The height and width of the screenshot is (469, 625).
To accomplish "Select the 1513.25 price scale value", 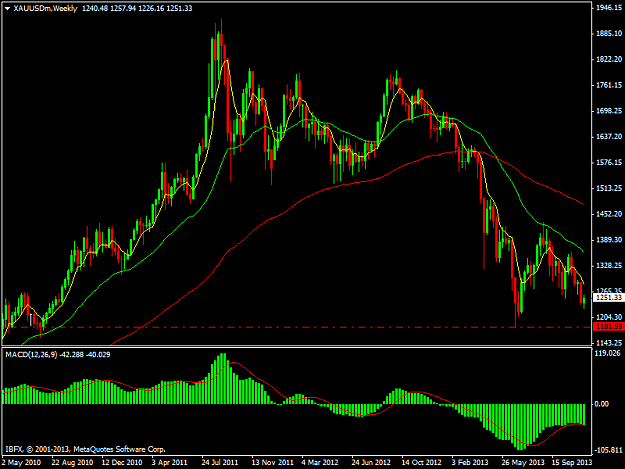I will 609,188.
